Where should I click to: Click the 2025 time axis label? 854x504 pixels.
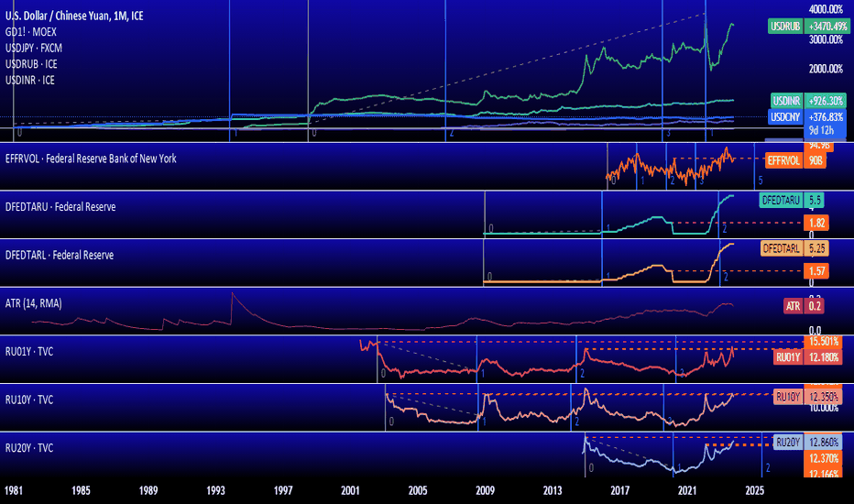point(755,491)
